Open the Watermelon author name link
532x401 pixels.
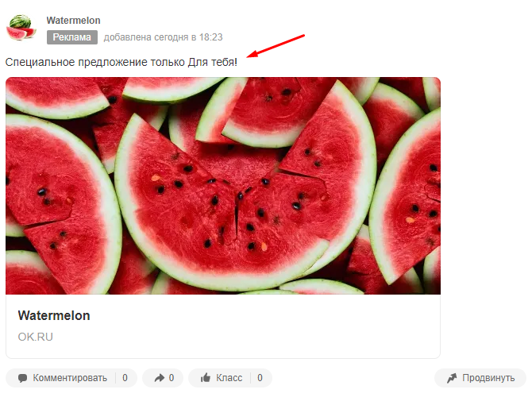[73, 21]
